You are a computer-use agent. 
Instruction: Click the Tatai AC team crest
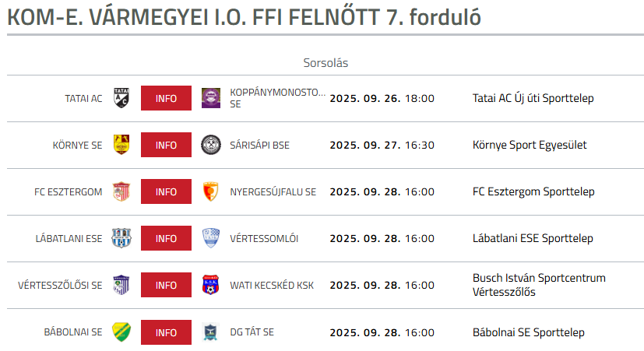tap(121, 98)
